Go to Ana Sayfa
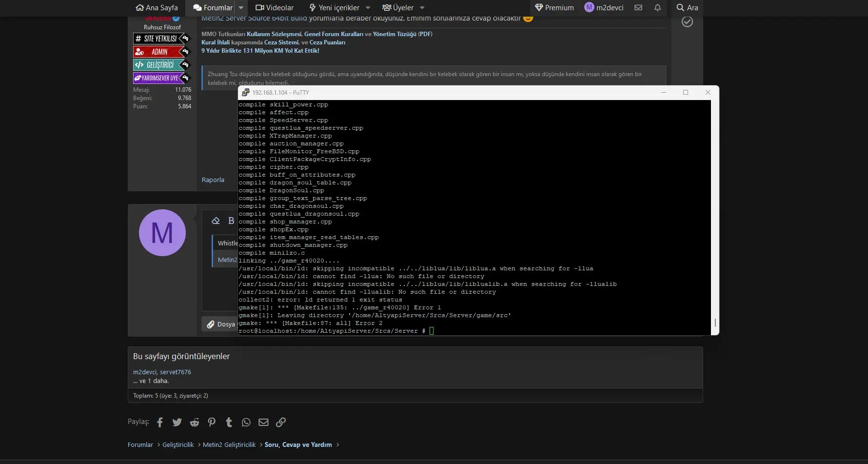This screenshot has height=464, width=868. tap(157, 8)
